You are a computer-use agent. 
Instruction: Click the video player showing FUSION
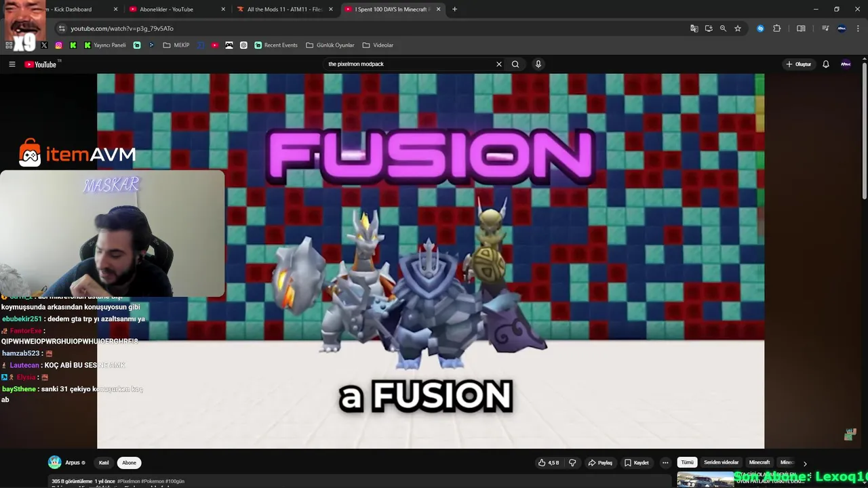click(431, 261)
